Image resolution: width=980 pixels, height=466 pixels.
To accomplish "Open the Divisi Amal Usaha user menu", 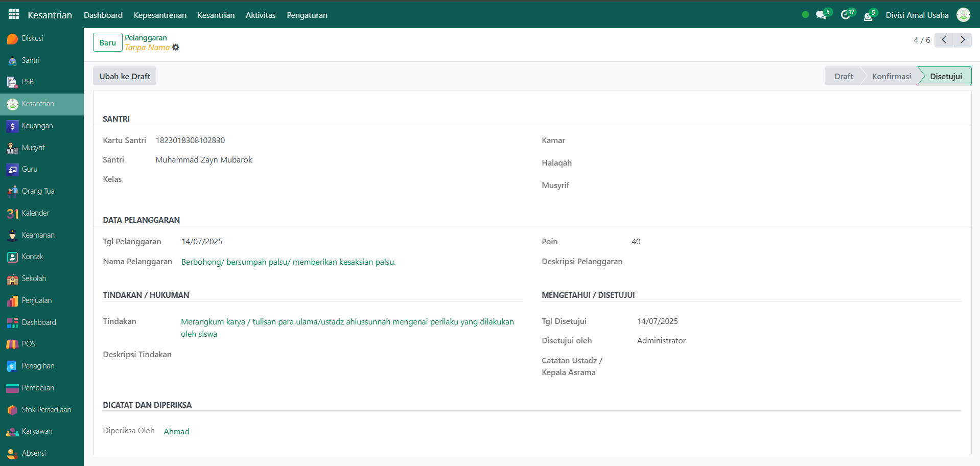I will click(x=917, y=15).
